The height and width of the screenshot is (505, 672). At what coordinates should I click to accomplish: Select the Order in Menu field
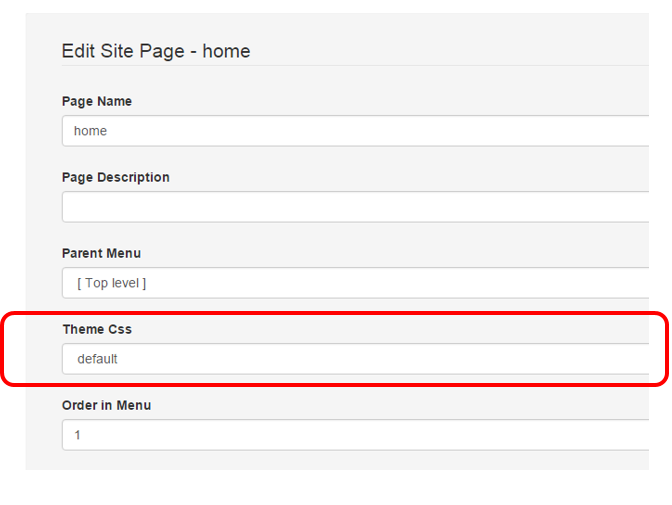coord(355,435)
